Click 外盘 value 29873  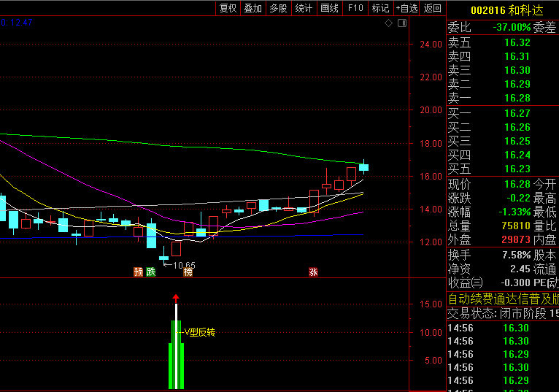(516, 240)
